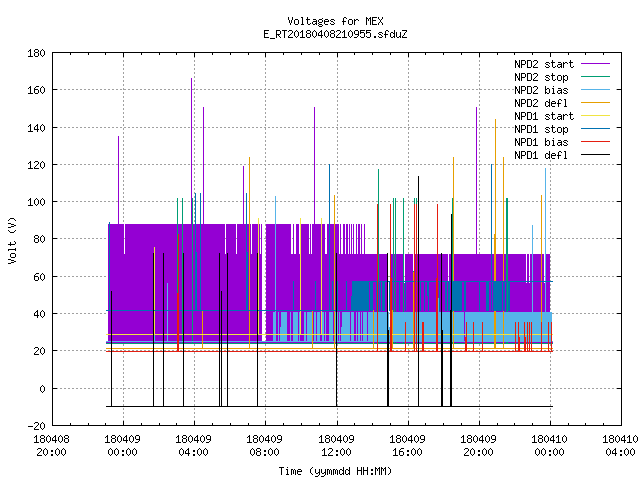Viewport: 640px width, 480px height.
Task: Click the 'Volt (V)' y-axis label
Action: tap(13, 240)
